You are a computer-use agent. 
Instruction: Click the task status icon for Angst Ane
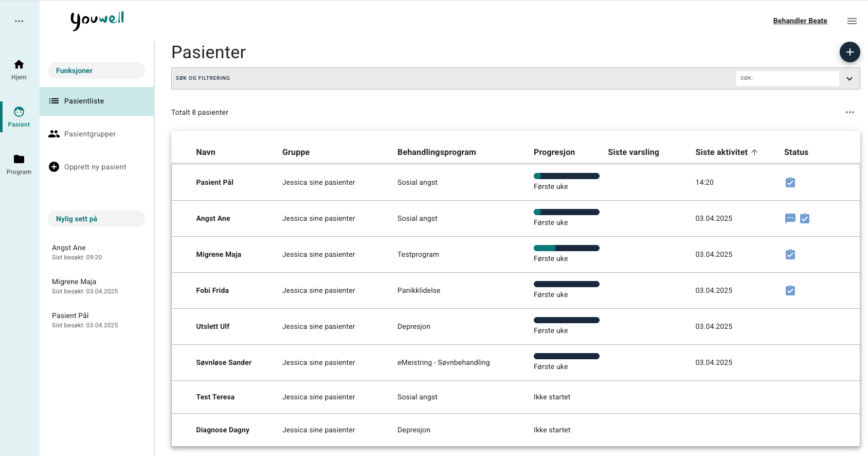(805, 218)
